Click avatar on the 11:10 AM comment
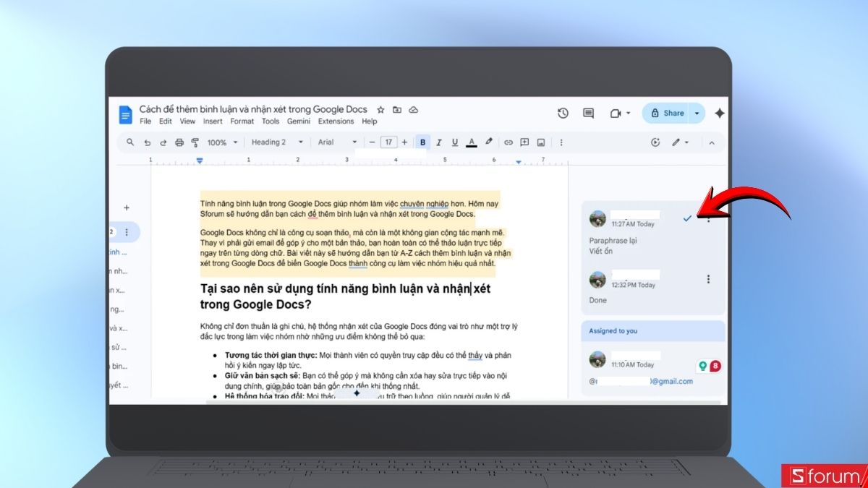868x488 pixels. [597, 359]
